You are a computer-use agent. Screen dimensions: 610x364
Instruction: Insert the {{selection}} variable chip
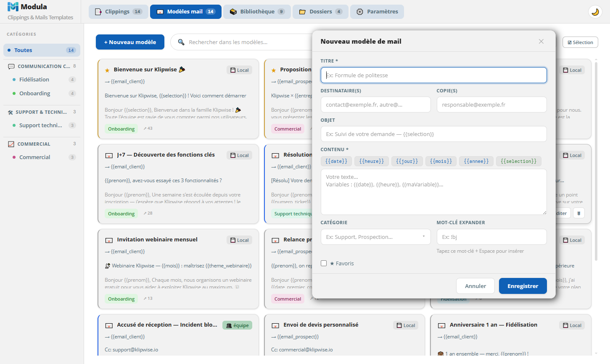(519, 161)
